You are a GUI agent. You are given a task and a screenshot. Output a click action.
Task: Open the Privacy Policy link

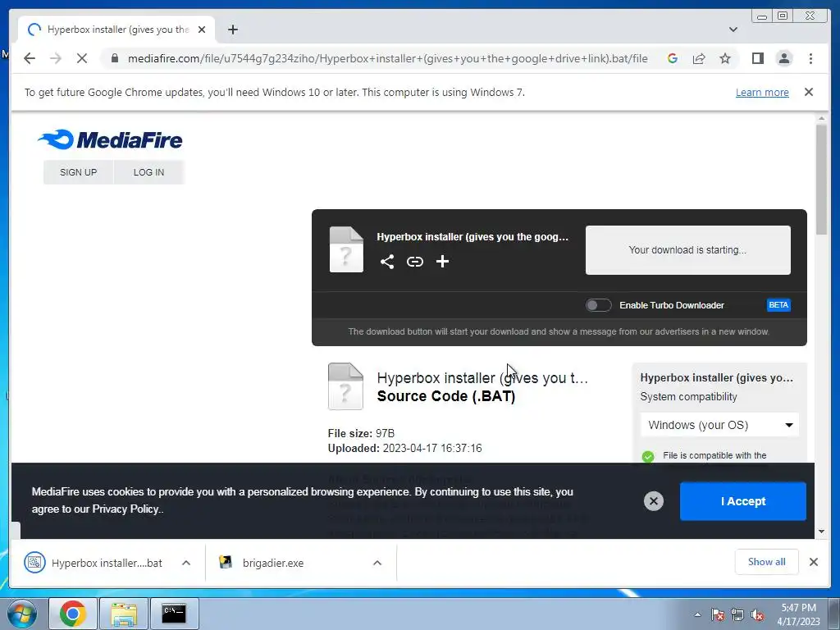(x=127, y=509)
